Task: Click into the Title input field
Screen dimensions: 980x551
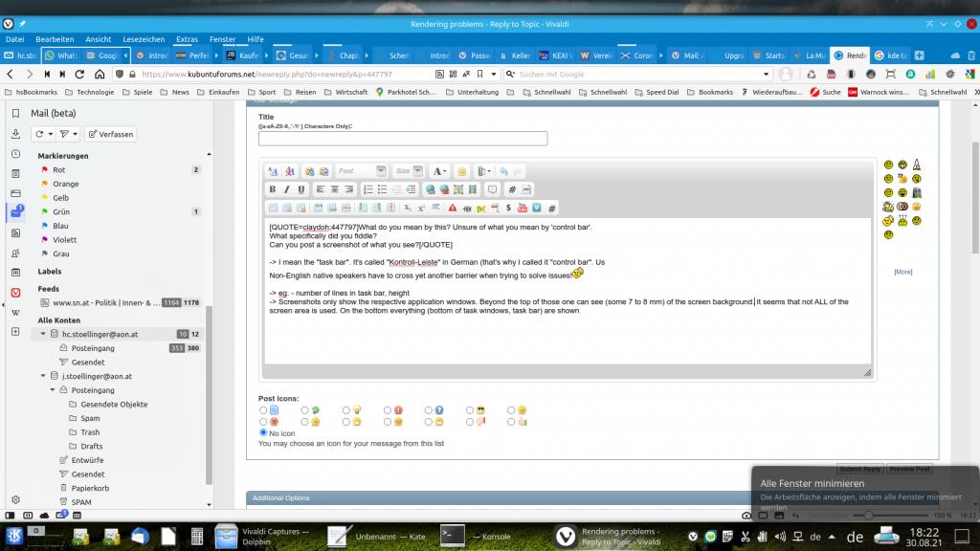Action: pos(402,139)
